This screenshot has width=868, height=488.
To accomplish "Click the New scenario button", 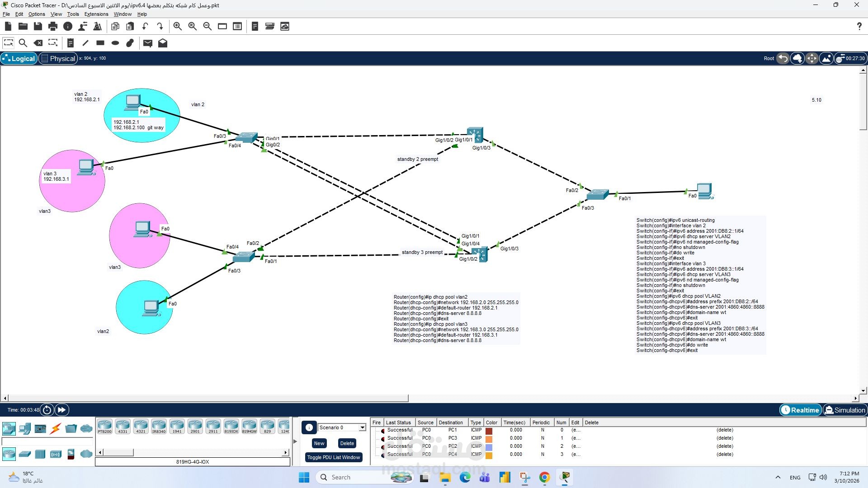I will coord(319,443).
